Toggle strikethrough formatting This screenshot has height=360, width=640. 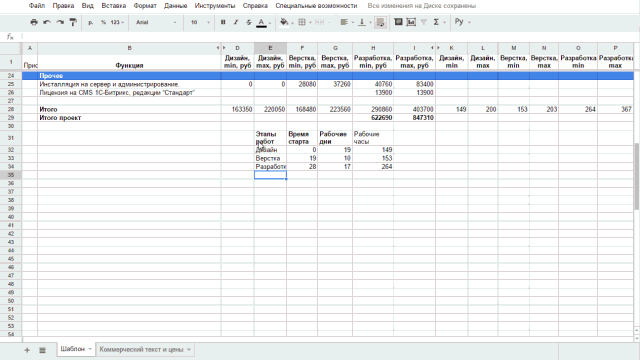pyautogui.click(x=249, y=22)
